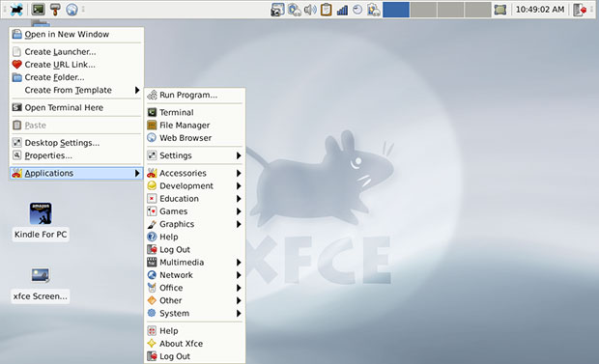The width and height of the screenshot is (599, 364).
Task: Click the logout door icon in panel
Action: click(x=580, y=10)
